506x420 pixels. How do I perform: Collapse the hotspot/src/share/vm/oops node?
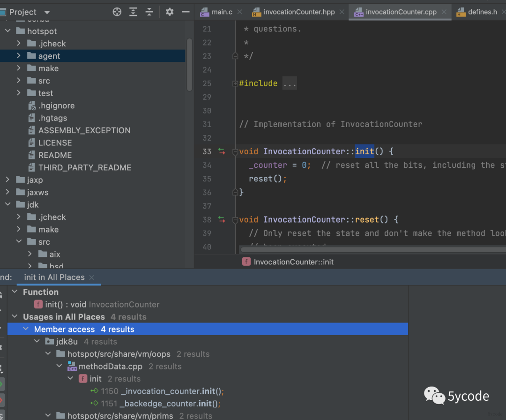click(48, 353)
